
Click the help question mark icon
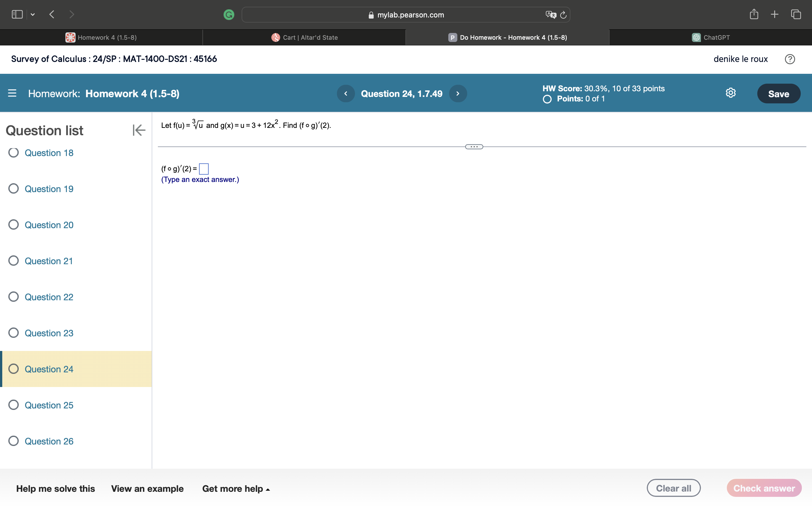[790, 59]
